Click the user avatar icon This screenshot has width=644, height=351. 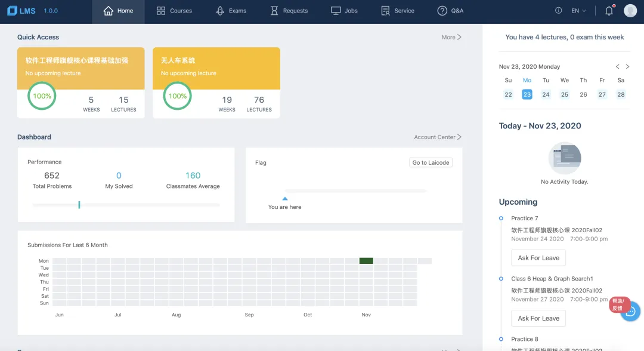630,11
